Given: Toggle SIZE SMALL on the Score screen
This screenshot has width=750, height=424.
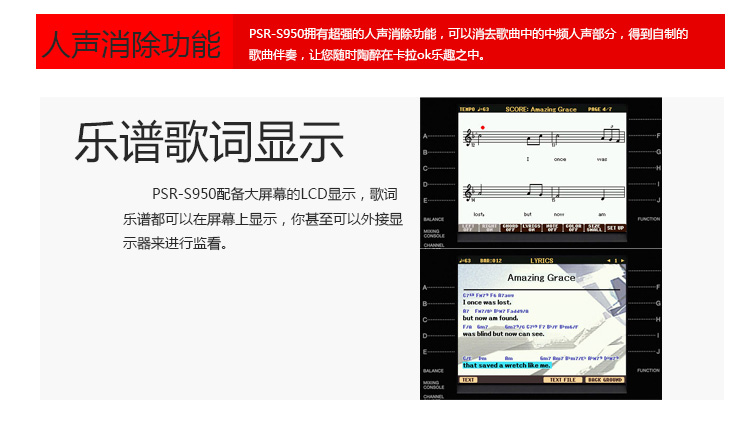Looking at the screenshot, I should coord(594,228).
